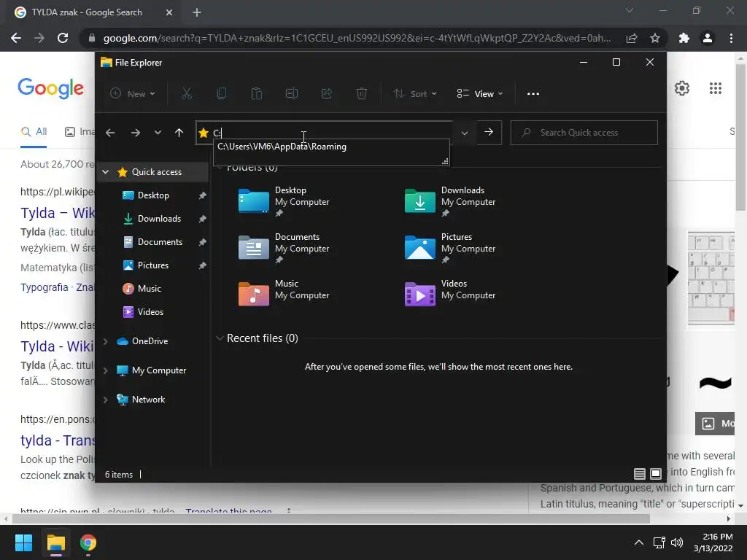Screen dimensions: 747x560
Task: Open Chrome extensions puzzle icon
Action: tap(684, 38)
